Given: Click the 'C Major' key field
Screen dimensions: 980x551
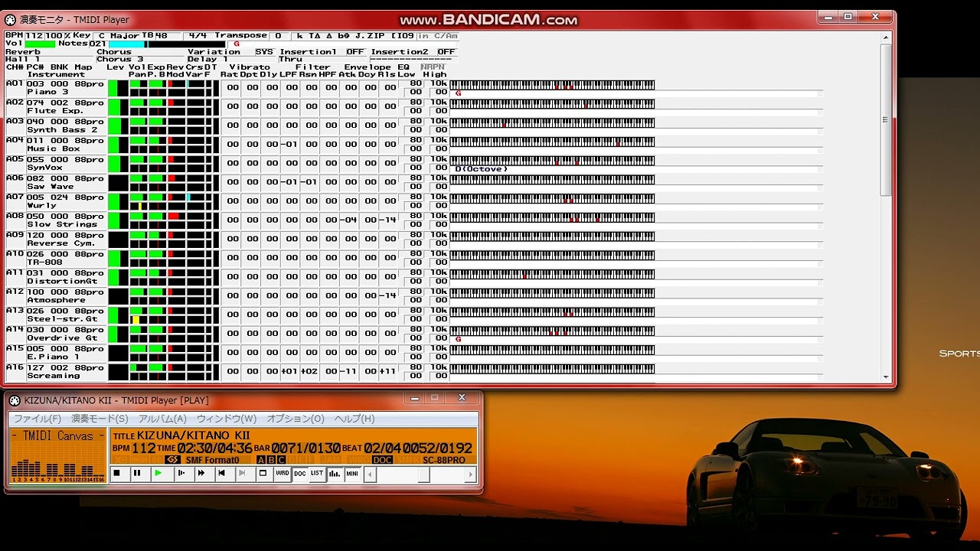Looking at the screenshot, I should coord(119,36).
